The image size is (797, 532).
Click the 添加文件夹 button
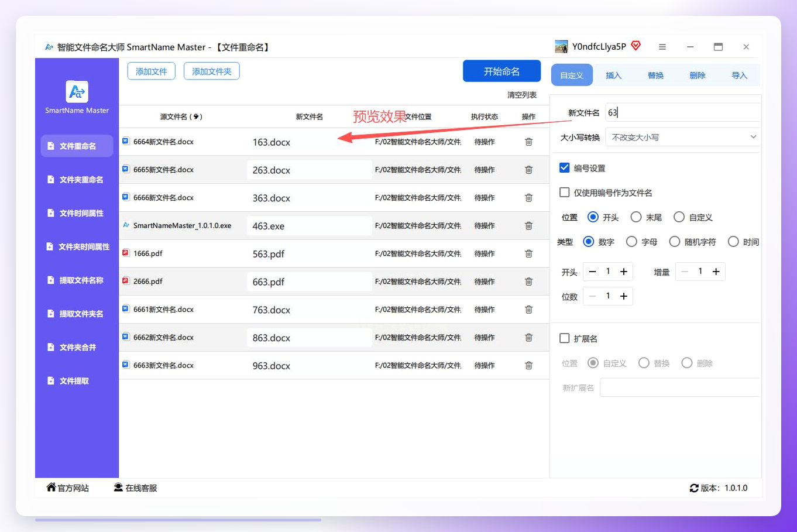[212, 71]
